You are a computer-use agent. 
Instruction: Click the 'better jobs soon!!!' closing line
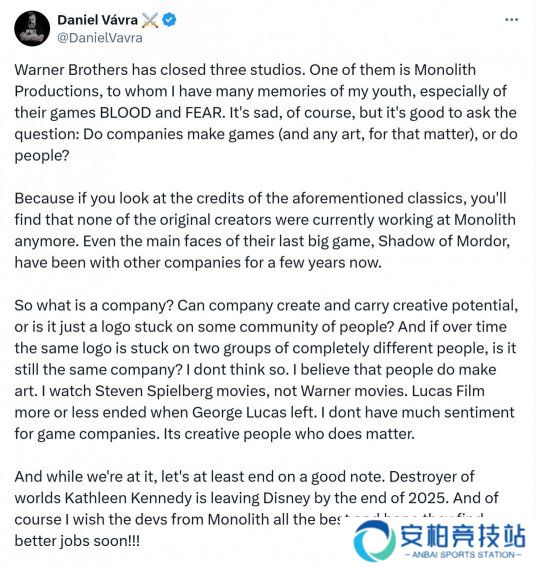click(77, 541)
